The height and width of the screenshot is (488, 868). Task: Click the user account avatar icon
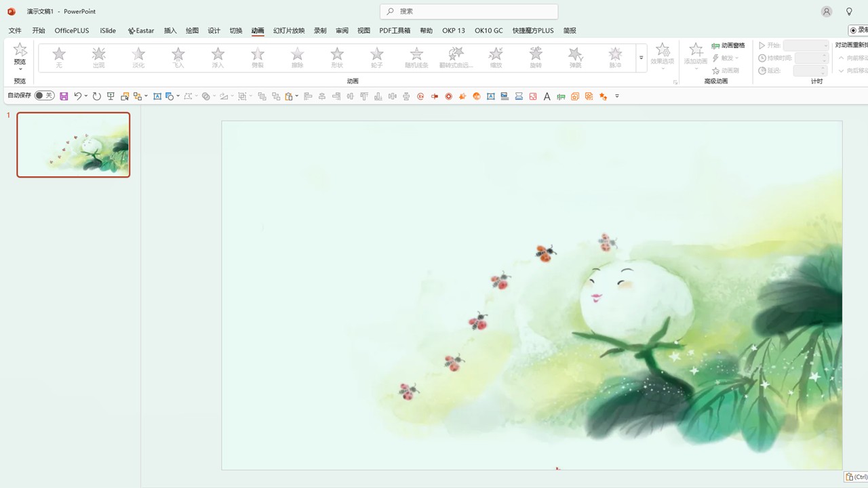[827, 12]
